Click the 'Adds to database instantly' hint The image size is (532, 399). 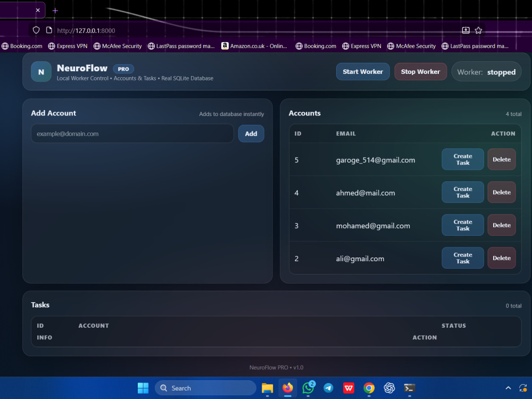(x=231, y=114)
